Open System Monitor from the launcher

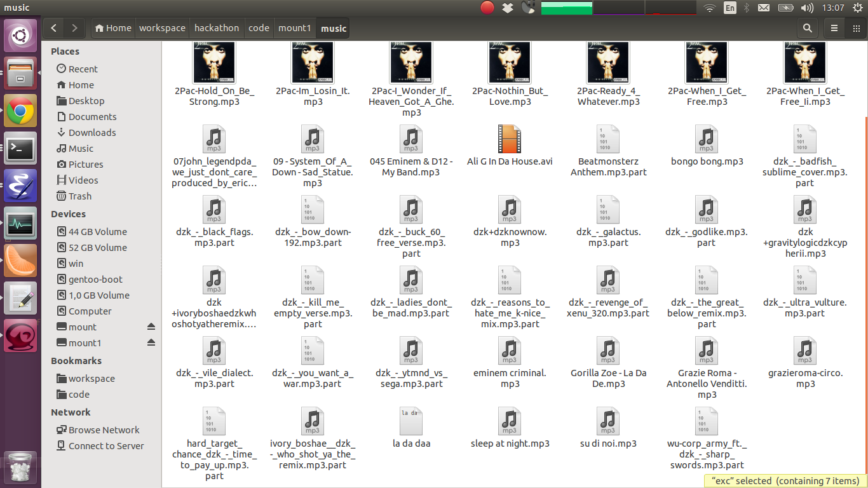click(x=20, y=224)
